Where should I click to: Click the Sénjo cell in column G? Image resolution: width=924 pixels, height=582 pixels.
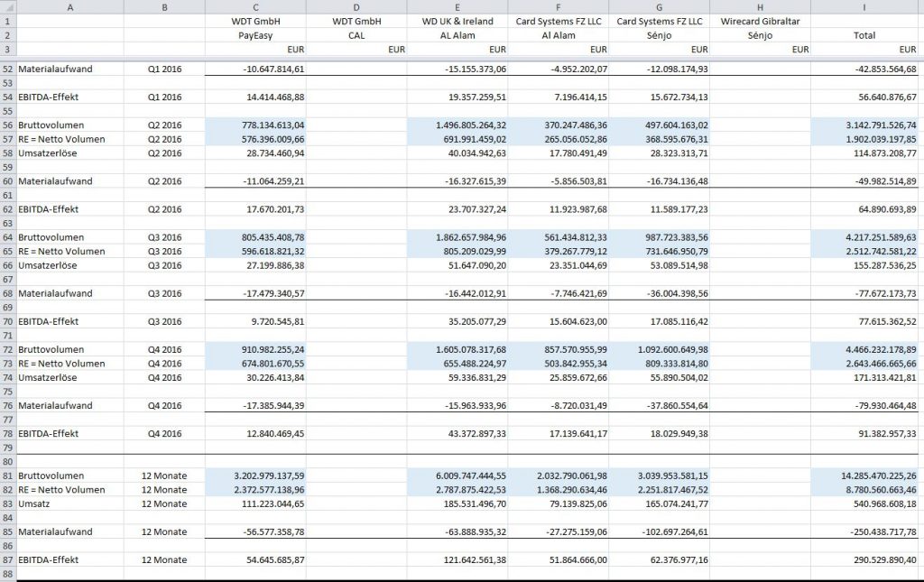660,35
